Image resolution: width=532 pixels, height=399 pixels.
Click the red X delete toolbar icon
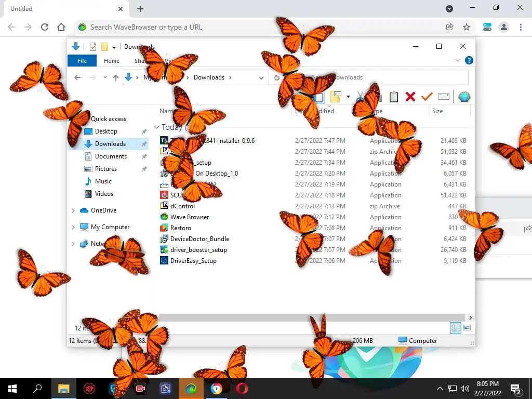tap(410, 97)
